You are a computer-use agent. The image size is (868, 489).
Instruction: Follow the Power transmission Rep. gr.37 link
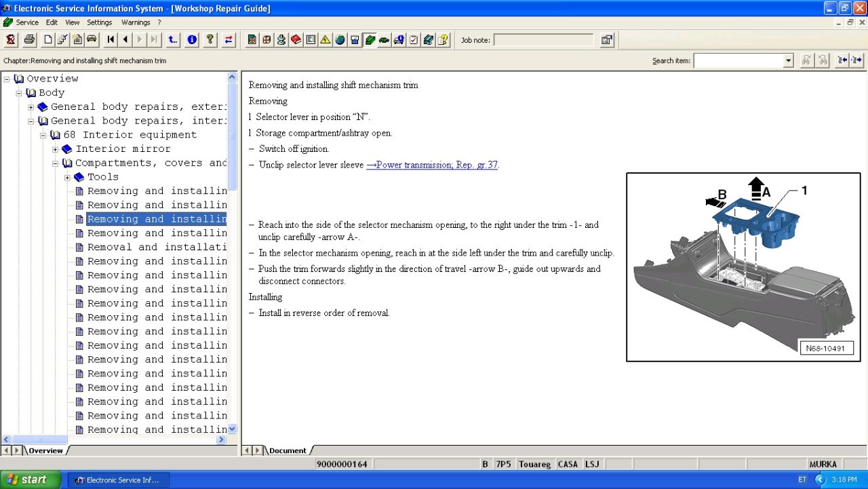pos(432,165)
